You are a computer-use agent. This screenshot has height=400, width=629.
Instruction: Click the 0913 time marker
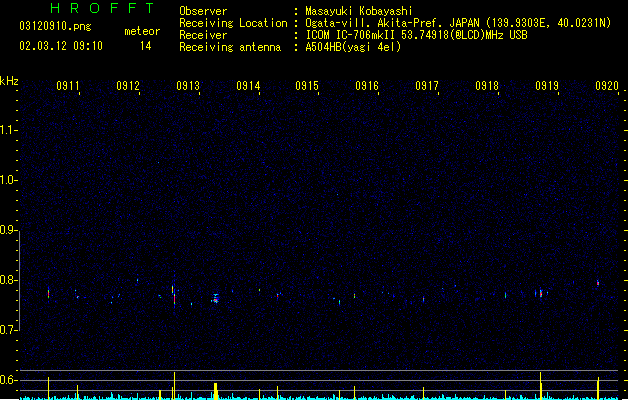pos(188,86)
